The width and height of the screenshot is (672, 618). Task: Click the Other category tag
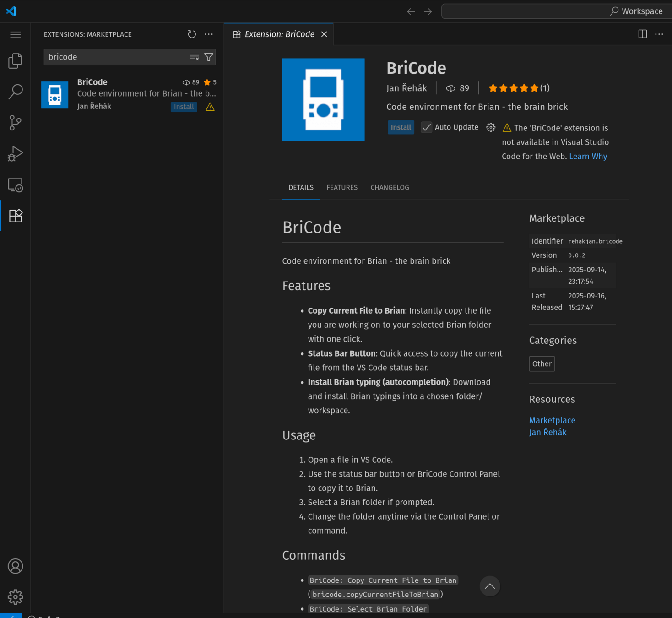[542, 364]
